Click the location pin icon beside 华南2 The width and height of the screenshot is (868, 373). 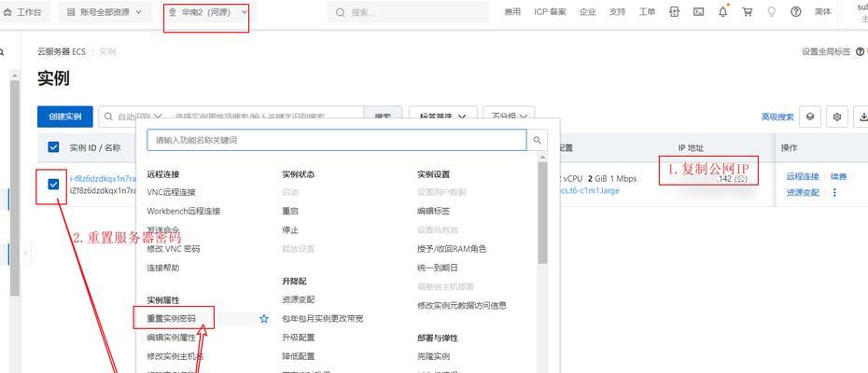point(172,11)
